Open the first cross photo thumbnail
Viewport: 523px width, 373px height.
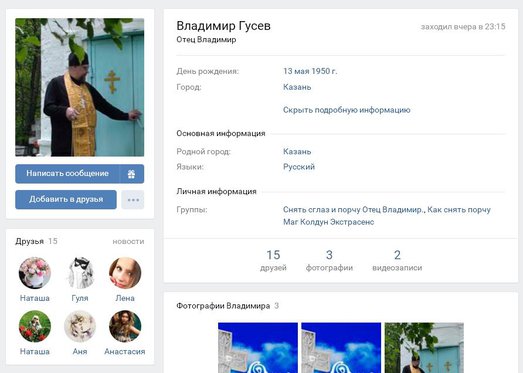tap(258, 348)
